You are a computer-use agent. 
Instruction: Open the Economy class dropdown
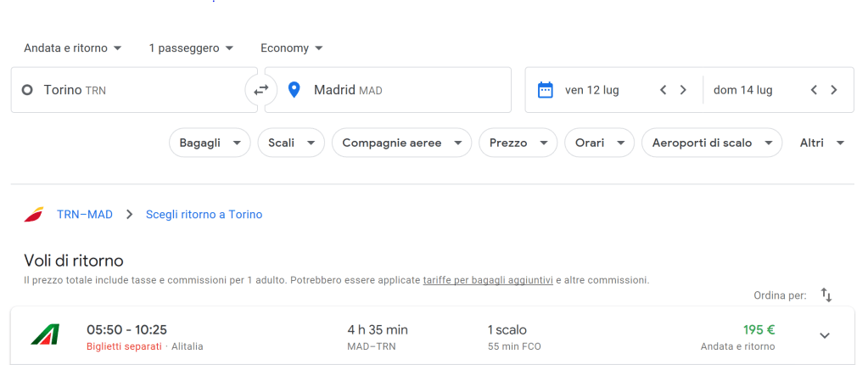(x=292, y=48)
